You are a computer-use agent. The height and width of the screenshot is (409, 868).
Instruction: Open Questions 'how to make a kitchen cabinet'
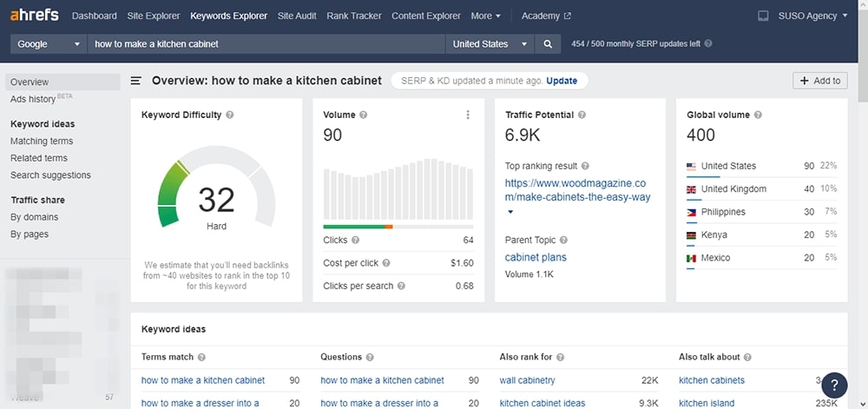pyautogui.click(x=382, y=380)
